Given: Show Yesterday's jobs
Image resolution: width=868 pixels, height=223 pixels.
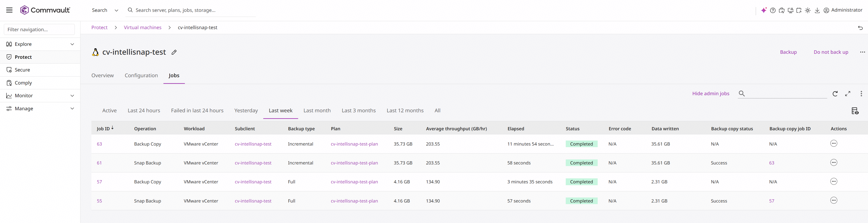Looking at the screenshot, I should 246,110.
